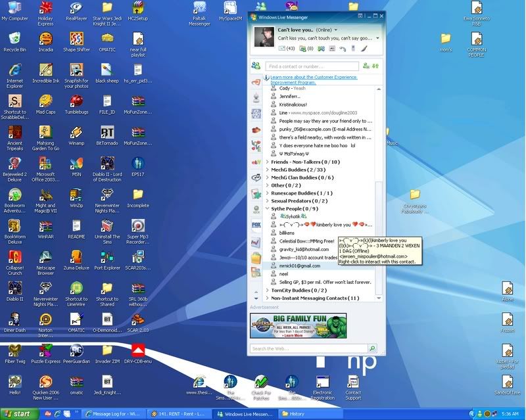Click the profile display picture thumbnail

pyautogui.click(x=264, y=37)
